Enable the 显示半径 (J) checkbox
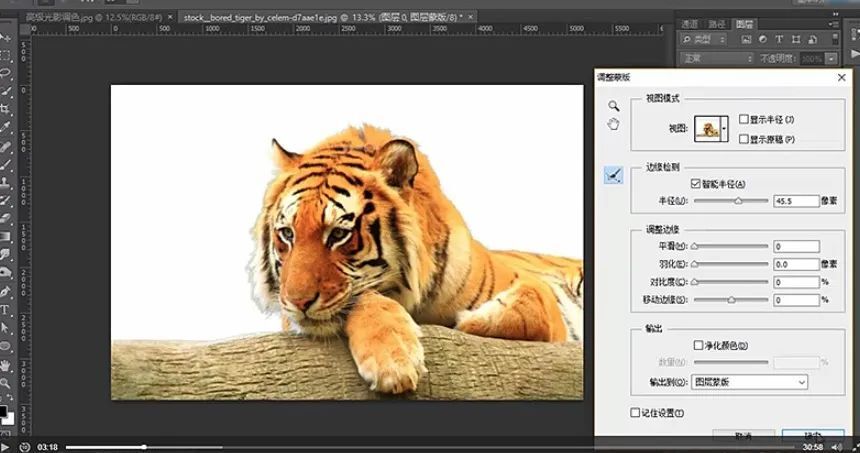 pyautogui.click(x=743, y=119)
